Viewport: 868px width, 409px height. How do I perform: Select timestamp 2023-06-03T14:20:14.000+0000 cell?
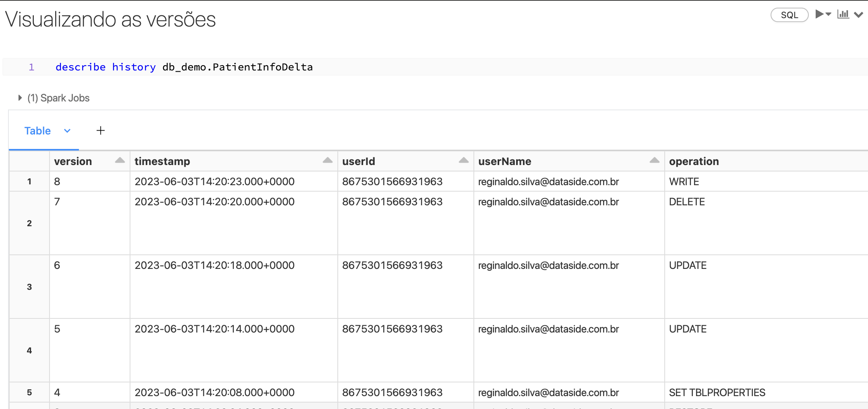coord(234,350)
